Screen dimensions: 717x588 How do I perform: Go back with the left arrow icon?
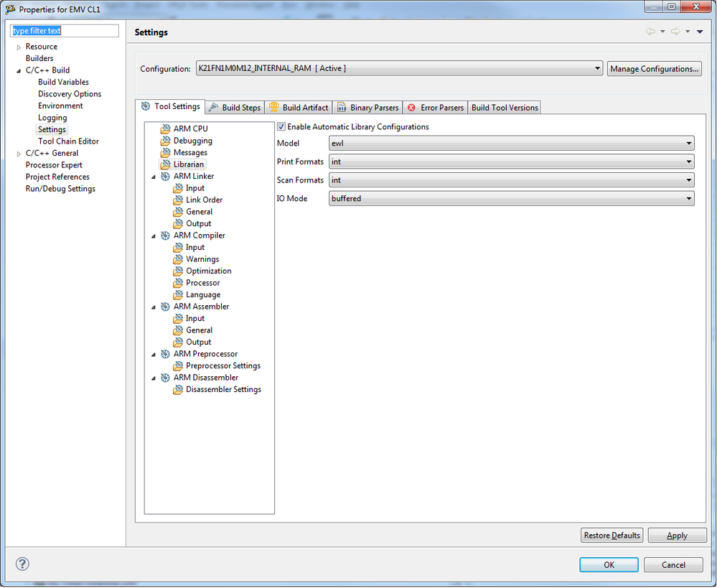(x=650, y=32)
